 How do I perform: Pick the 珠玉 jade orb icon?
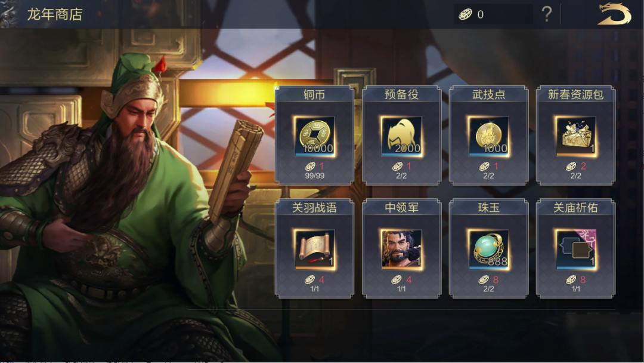click(489, 250)
